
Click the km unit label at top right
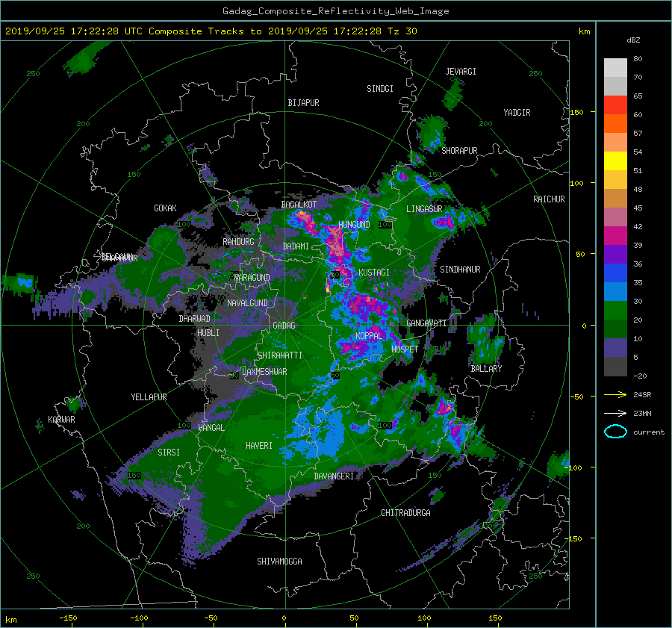tap(584, 31)
